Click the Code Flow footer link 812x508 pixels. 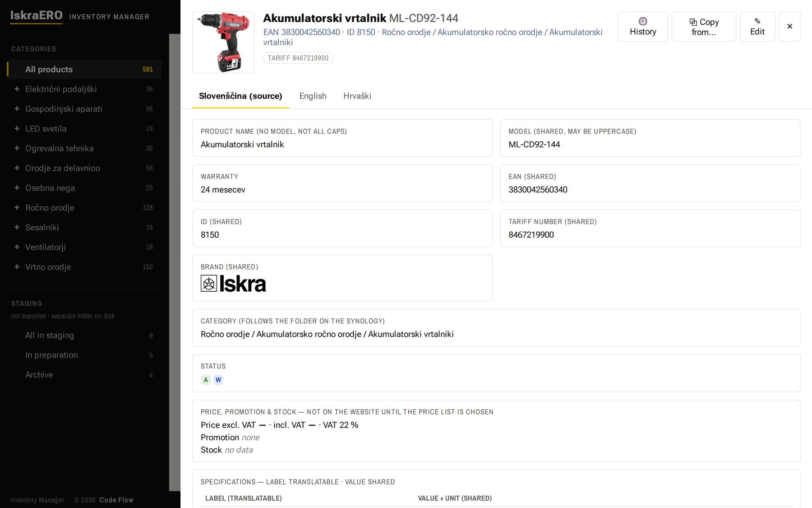click(x=116, y=500)
